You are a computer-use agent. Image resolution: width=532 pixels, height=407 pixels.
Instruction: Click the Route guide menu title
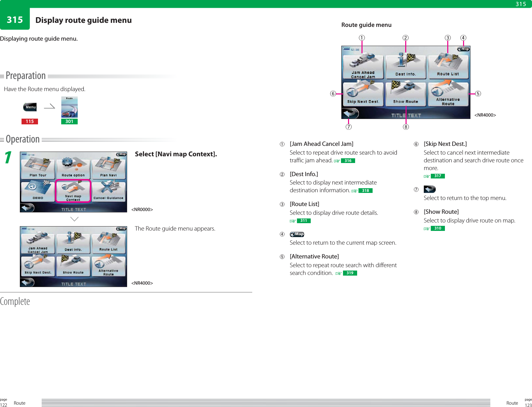pyautogui.click(x=366, y=25)
